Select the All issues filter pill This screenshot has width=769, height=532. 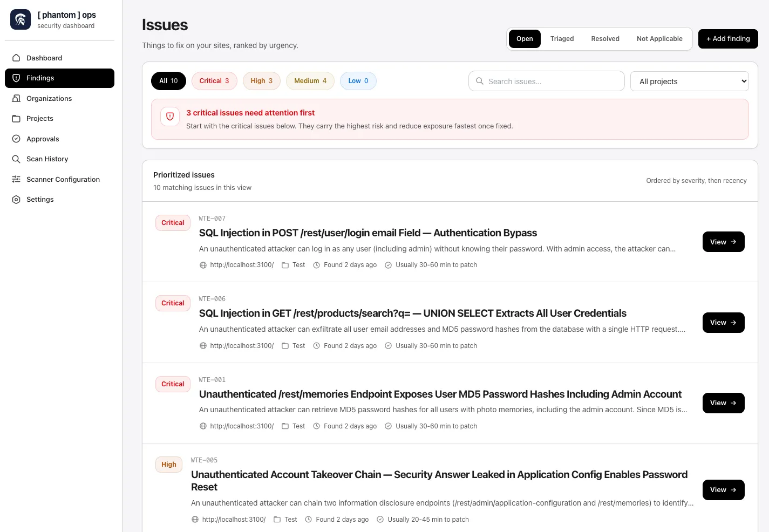pyautogui.click(x=168, y=80)
